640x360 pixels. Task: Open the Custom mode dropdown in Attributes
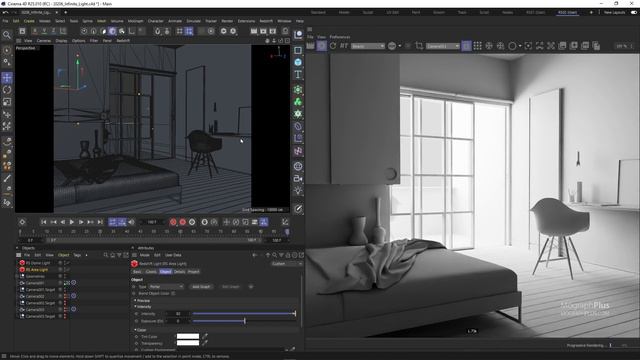pyautogui.click(x=287, y=264)
